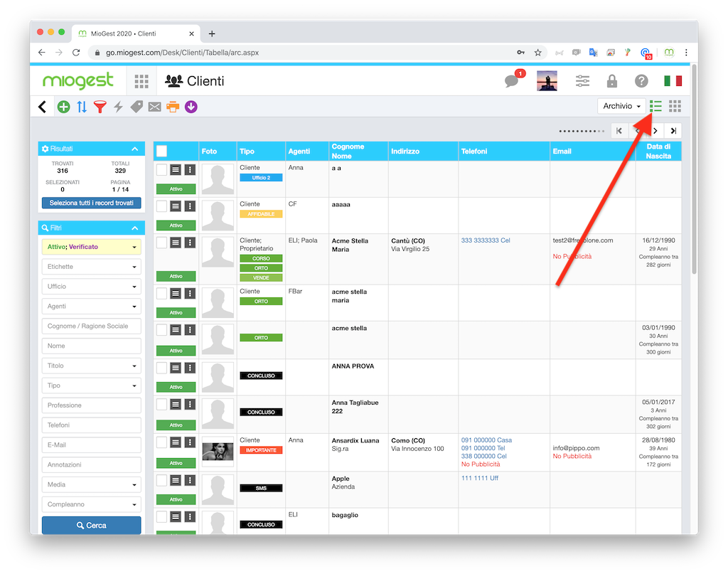728x574 pixels.
Task: Click Seleziona tutti i record trovati button
Action: [92, 203]
